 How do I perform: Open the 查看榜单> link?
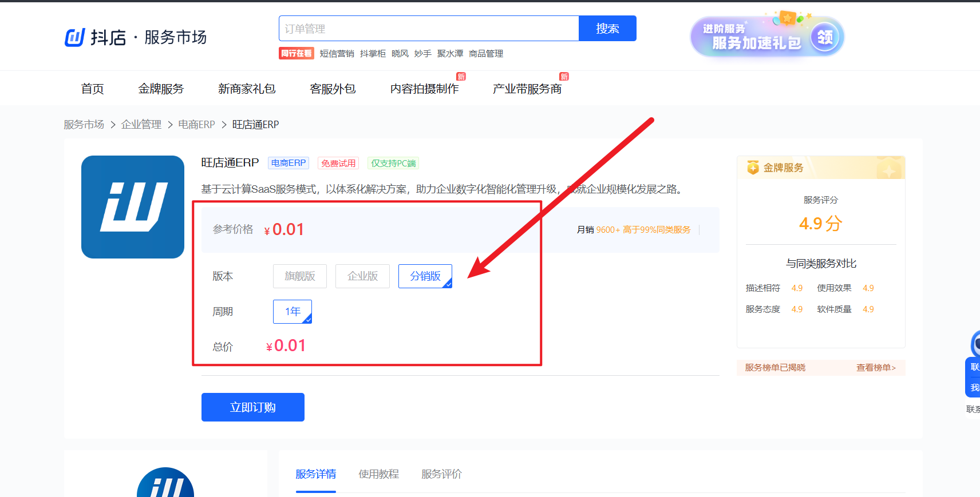pyautogui.click(x=876, y=368)
